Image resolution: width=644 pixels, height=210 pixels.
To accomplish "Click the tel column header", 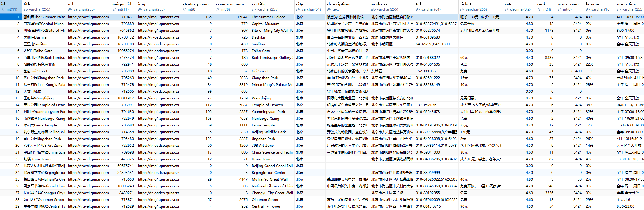I will coord(436,6).
